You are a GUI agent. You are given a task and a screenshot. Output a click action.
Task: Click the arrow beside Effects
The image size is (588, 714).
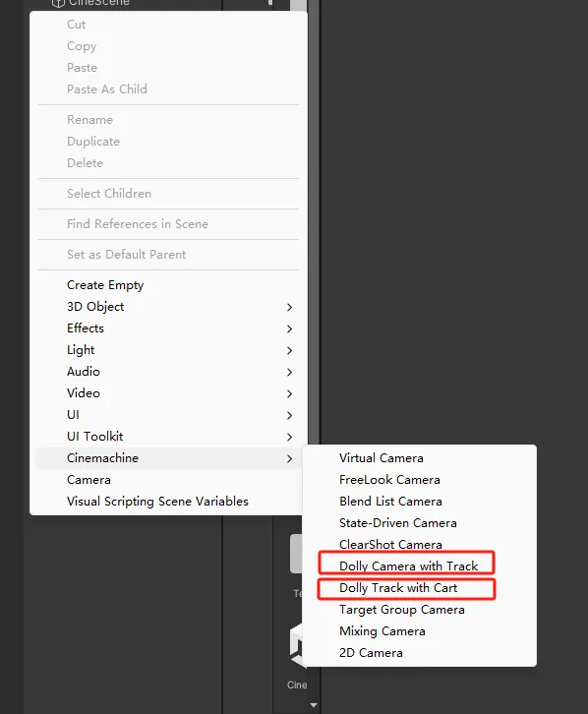[x=289, y=328]
